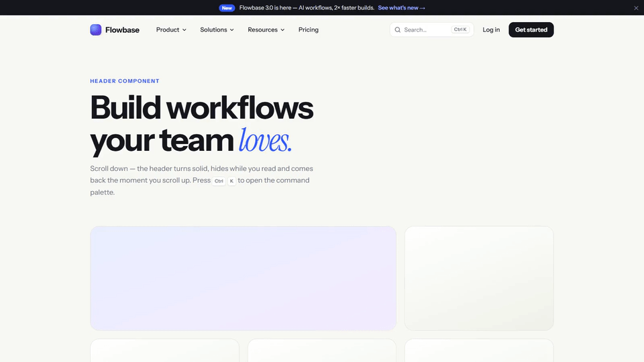Expand the Solutions dropdown menu
Viewport: 644px width, 362px height.
217,29
